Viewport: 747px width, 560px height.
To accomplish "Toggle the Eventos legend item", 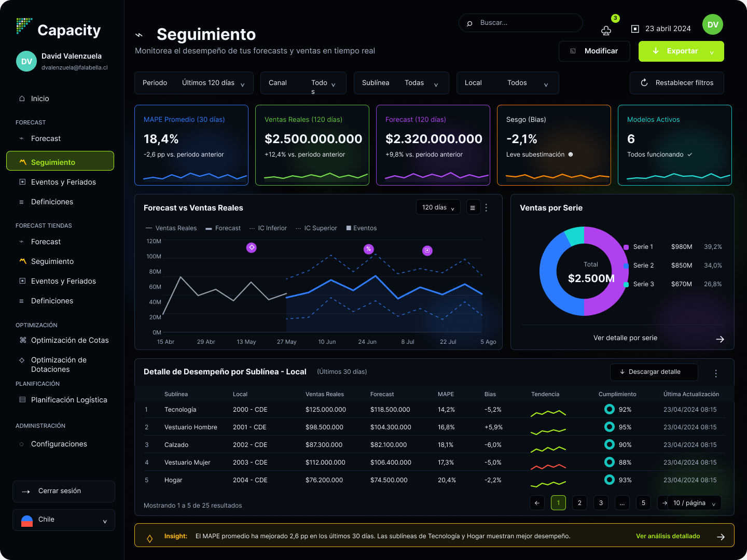I will click(362, 228).
